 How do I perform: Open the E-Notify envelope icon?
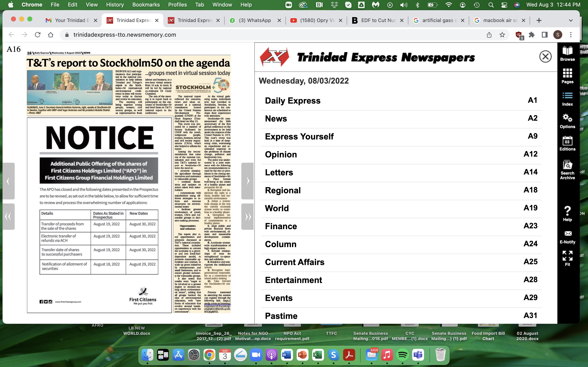click(x=567, y=237)
